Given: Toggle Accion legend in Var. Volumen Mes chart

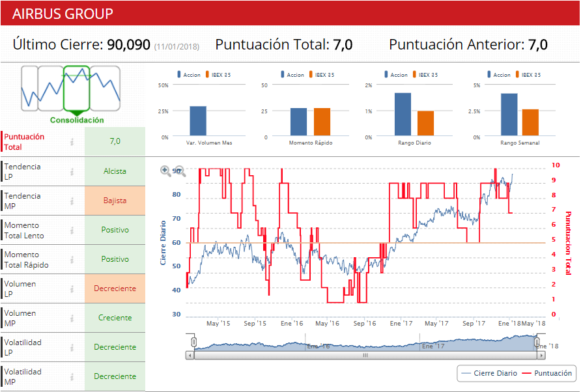Looking at the screenshot, I should tap(189, 74).
